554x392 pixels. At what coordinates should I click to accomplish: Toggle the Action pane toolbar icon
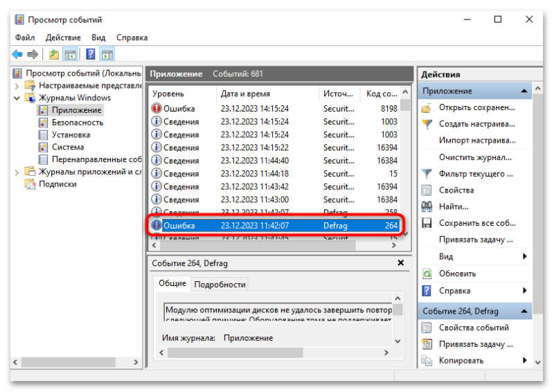(x=107, y=55)
